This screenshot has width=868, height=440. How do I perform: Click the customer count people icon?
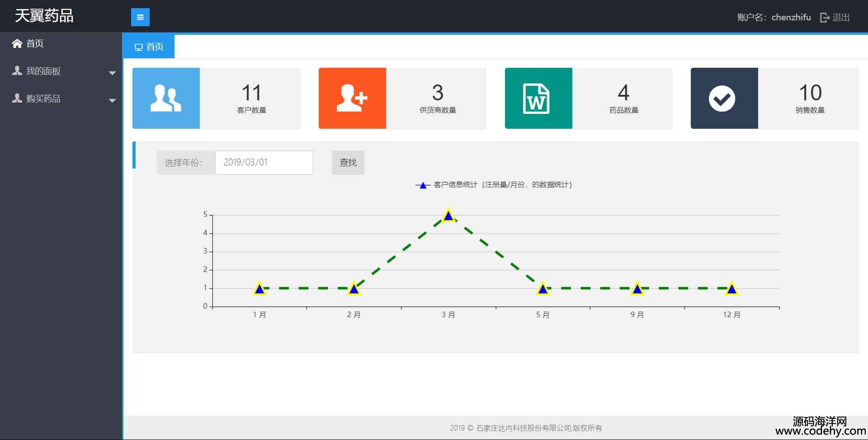(x=166, y=98)
